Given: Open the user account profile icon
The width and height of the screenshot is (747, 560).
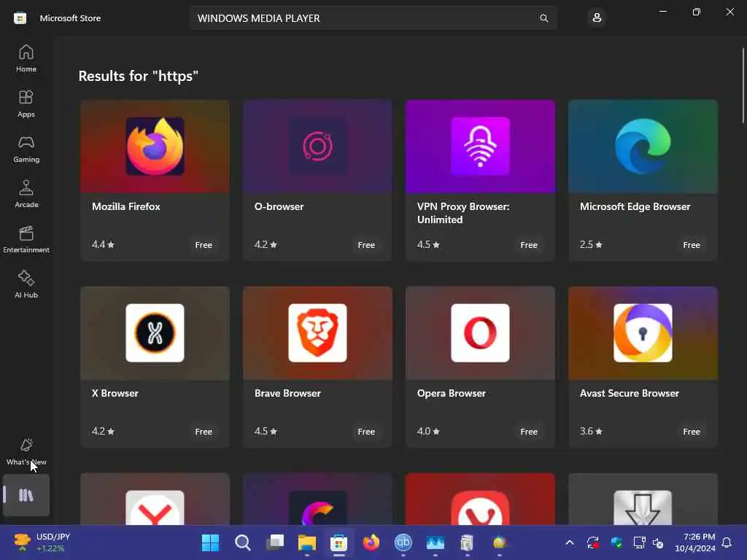Looking at the screenshot, I should (597, 18).
